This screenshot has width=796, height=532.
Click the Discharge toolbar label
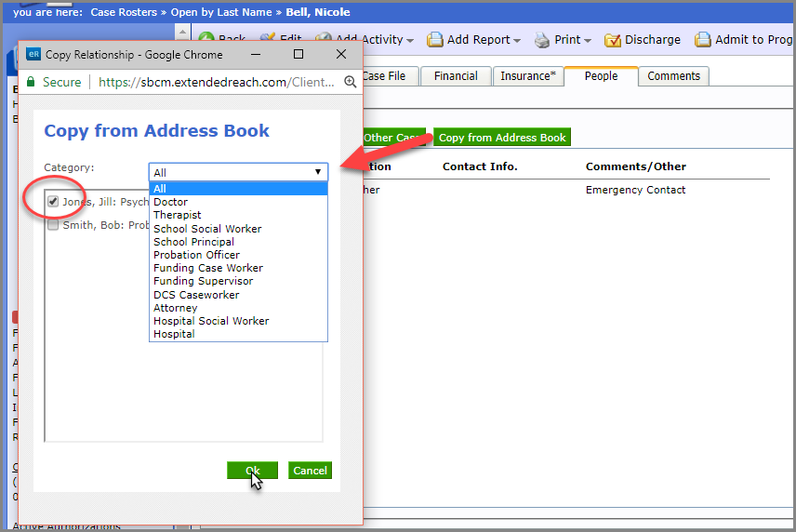(653, 40)
